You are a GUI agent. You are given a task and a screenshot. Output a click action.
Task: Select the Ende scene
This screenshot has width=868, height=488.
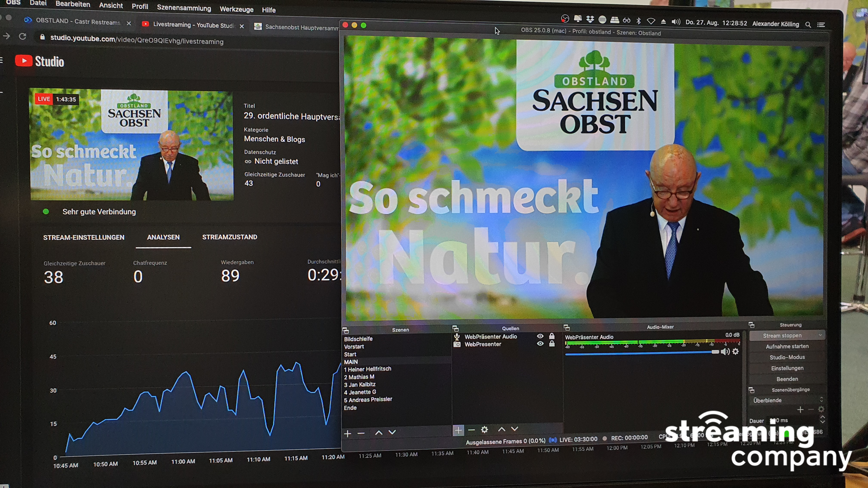[350, 408]
